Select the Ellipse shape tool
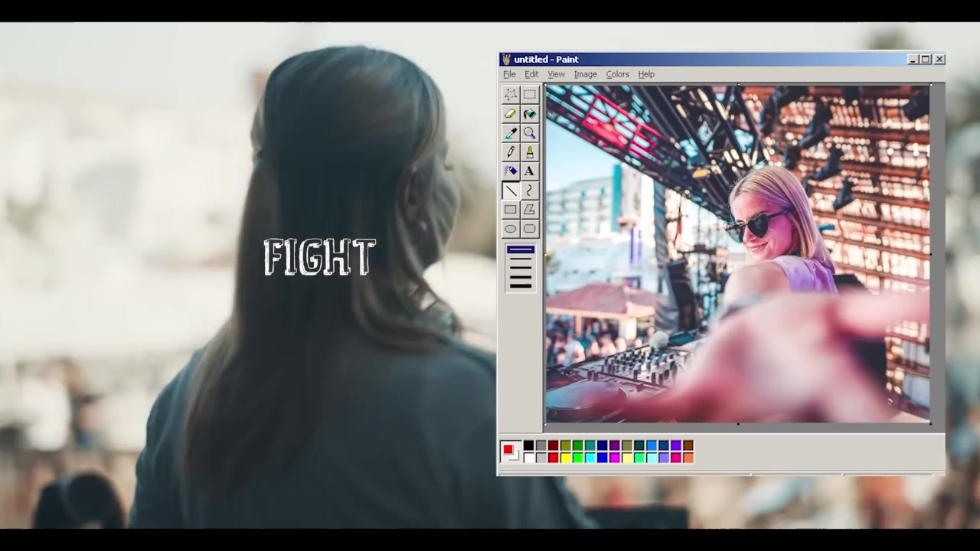The width and height of the screenshot is (980, 551). [x=510, y=228]
